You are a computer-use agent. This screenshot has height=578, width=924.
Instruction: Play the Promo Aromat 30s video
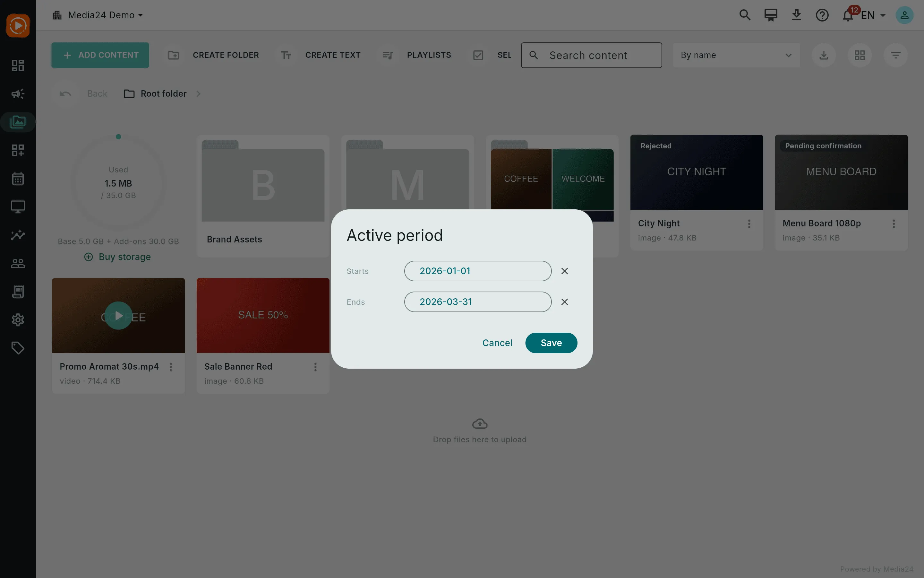[x=118, y=315]
